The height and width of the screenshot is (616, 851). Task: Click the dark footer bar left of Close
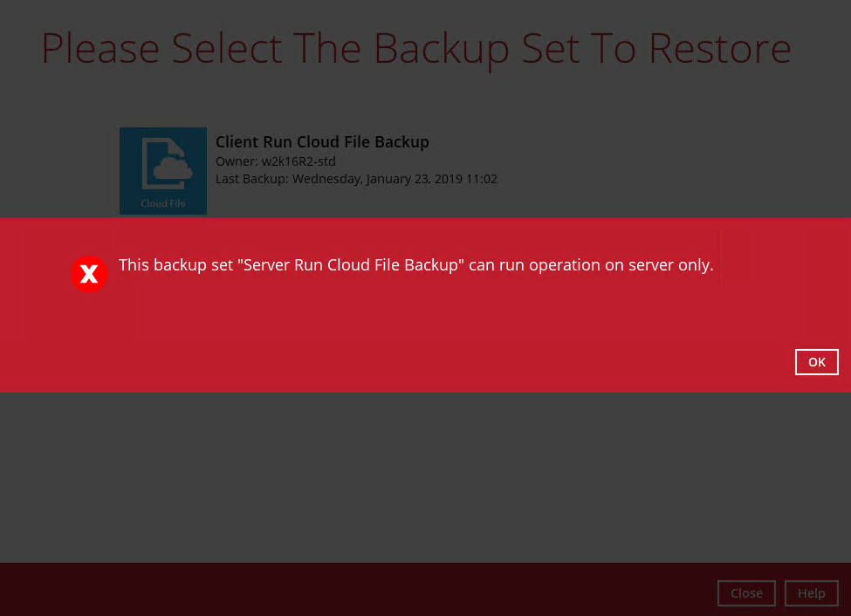349,590
